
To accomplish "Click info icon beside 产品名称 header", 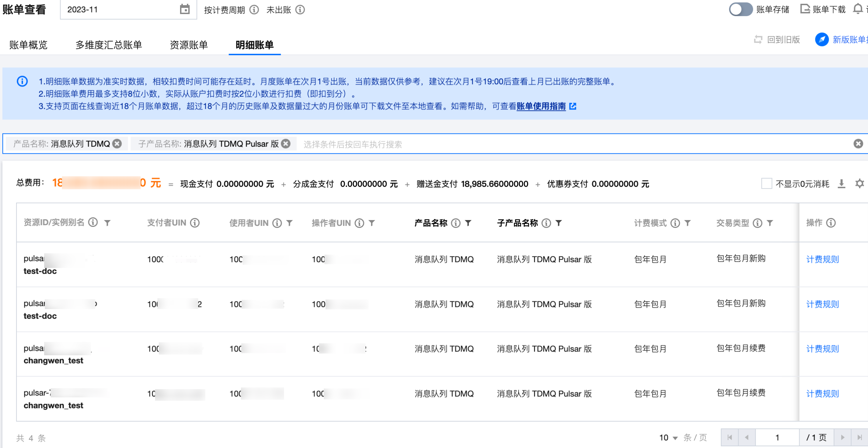I will click(456, 223).
